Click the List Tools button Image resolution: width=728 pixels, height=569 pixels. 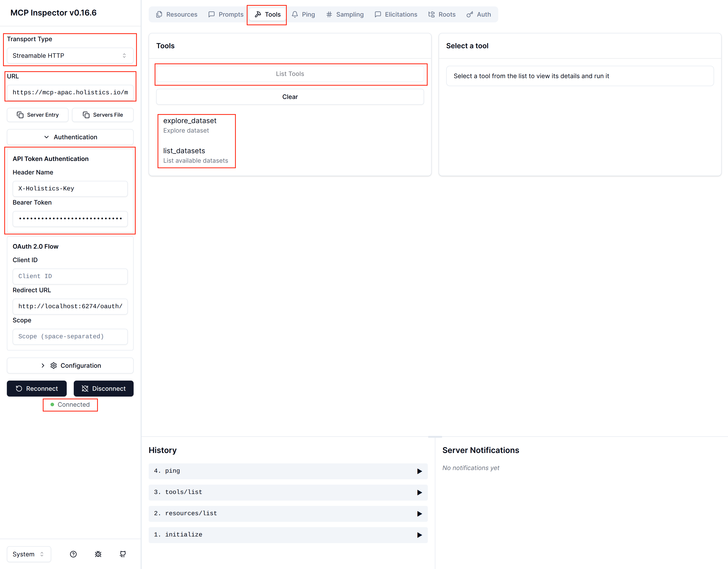(290, 74)
